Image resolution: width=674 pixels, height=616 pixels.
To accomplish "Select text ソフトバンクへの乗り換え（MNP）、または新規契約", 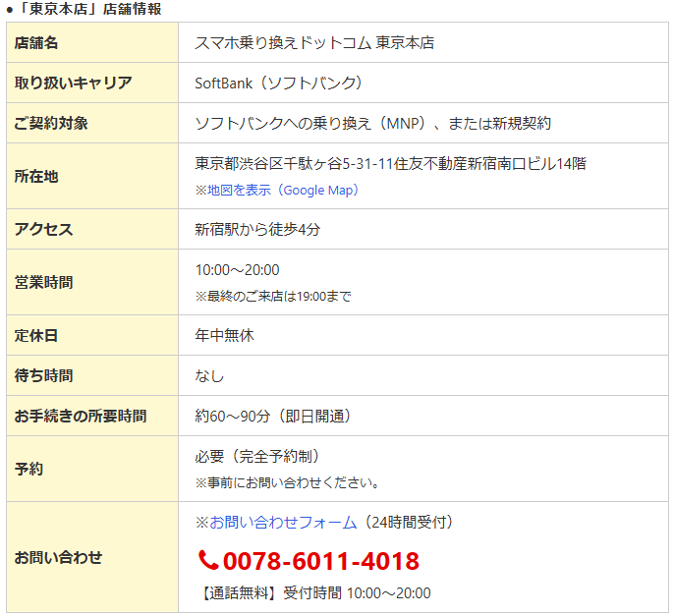I will (372, 124).
